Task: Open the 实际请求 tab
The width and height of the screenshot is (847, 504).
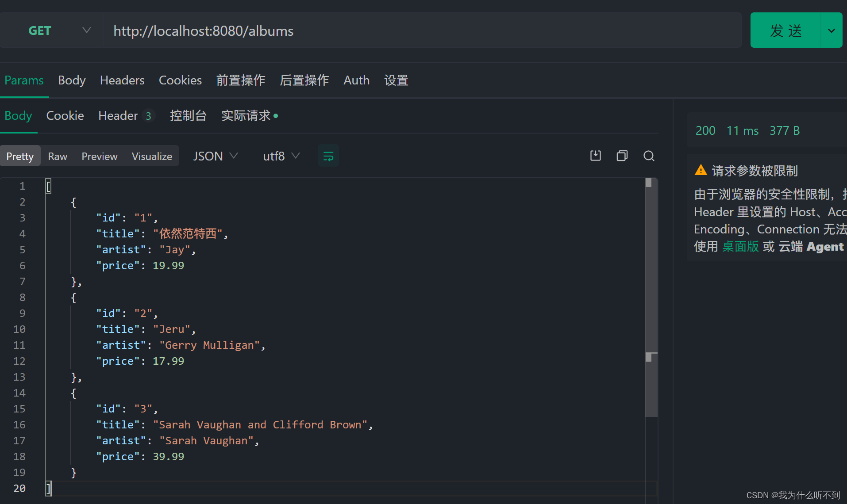Action: point(250,116)
